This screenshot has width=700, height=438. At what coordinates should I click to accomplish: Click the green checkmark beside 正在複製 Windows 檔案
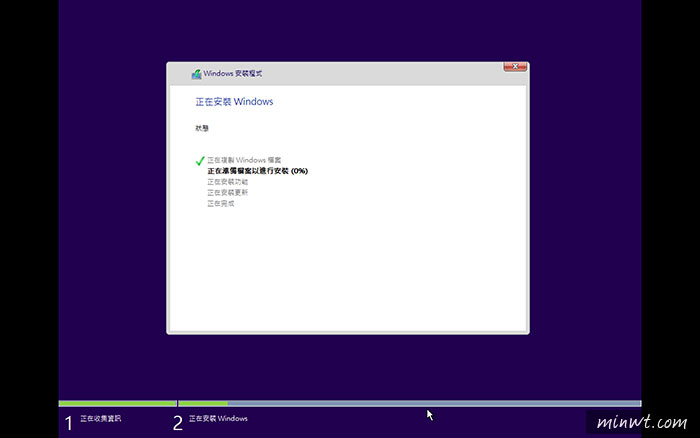coord(200,161)
